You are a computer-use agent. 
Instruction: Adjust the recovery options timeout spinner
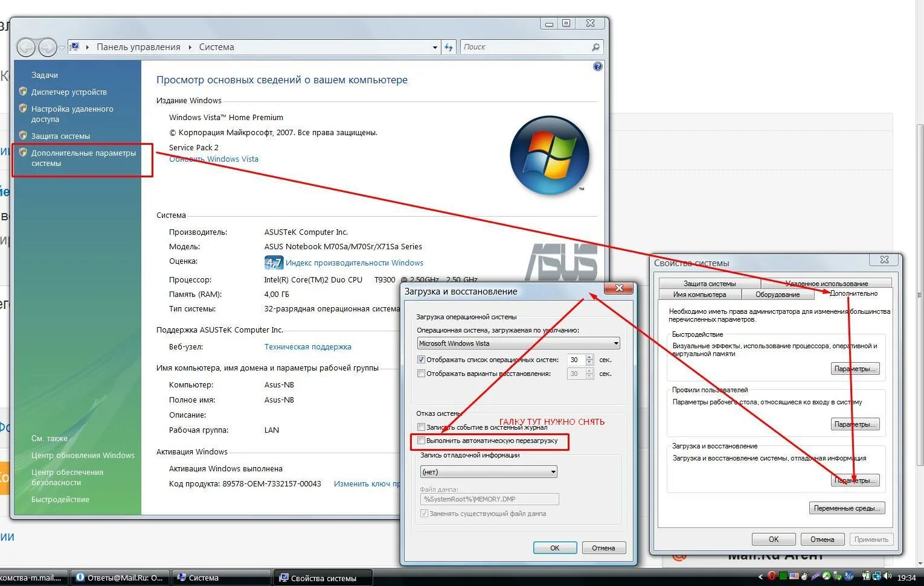(589, 374)
